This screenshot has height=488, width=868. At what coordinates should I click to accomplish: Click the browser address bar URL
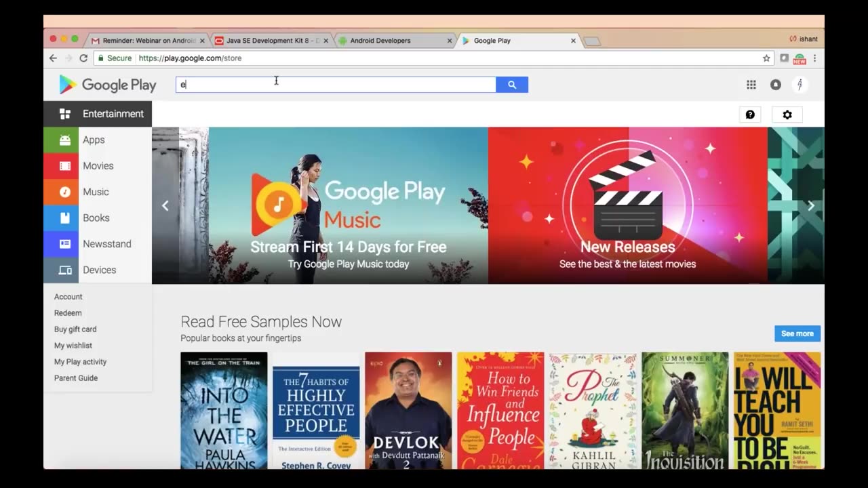[190, 58]
